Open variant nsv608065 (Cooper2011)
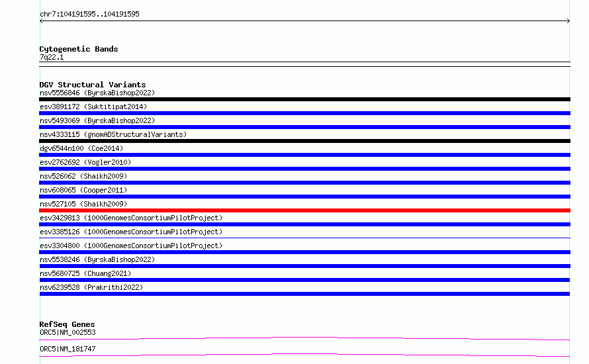The height and width of the screenshot is (364, 589). click(x=83, y=190)
